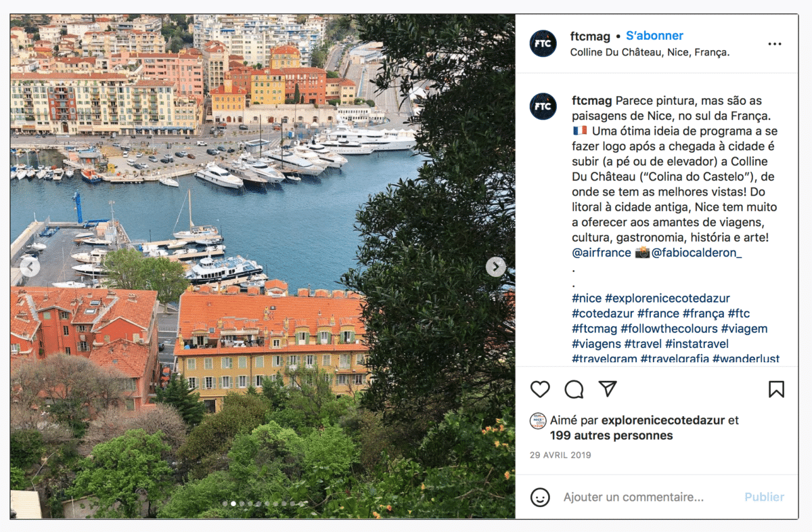The width and height of the screenshot is (812, 532).
Task: Save the post with the bookmark icon
Action: pyautogui.click(x=776, y=389)
